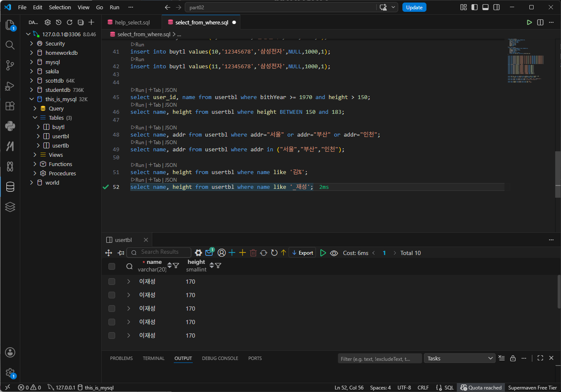Collapse the 127.0.0.1@3306 connection node

(x=28, y=34)
